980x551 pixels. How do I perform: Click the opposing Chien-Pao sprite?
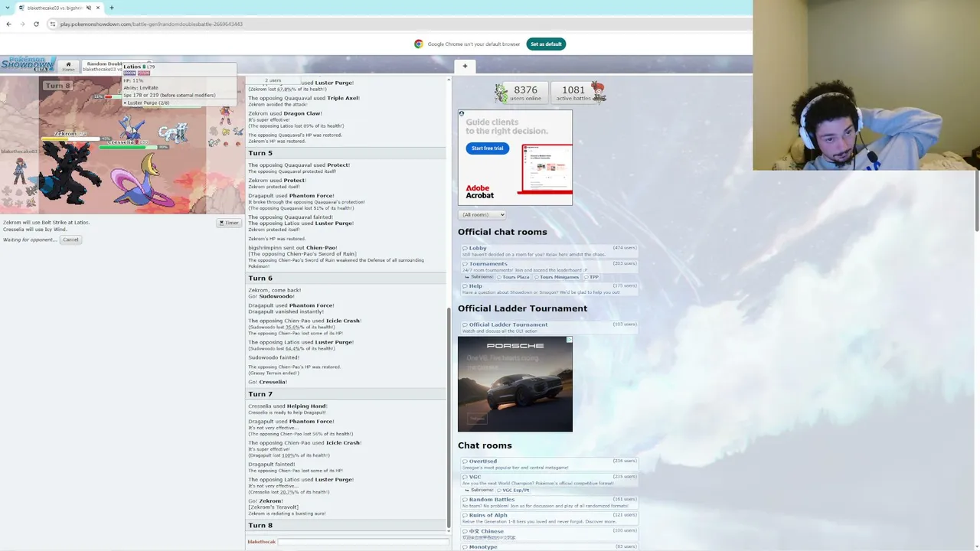click(x=173, y=133)
